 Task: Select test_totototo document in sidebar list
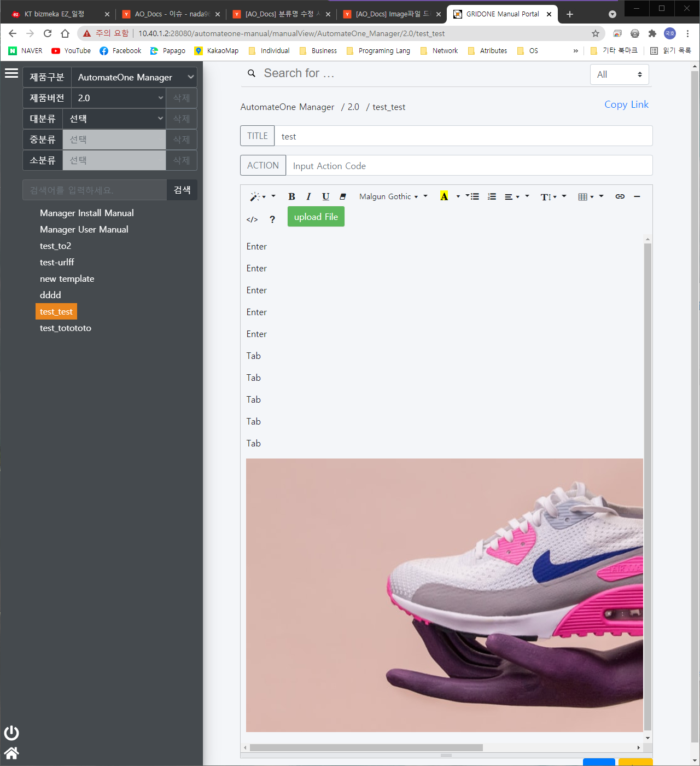tap(66, 328)
